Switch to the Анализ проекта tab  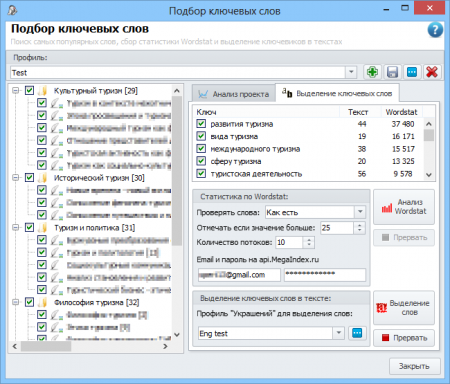[234, 94]
